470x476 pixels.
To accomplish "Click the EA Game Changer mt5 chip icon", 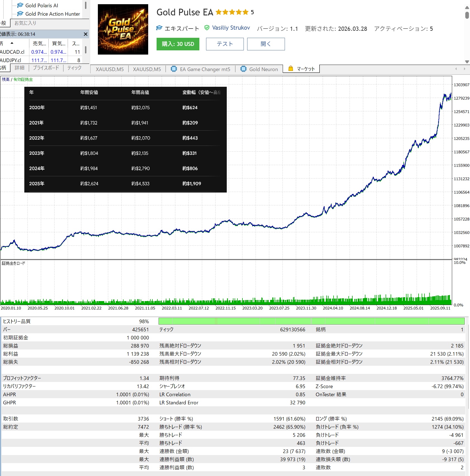I will click(174, 69).
